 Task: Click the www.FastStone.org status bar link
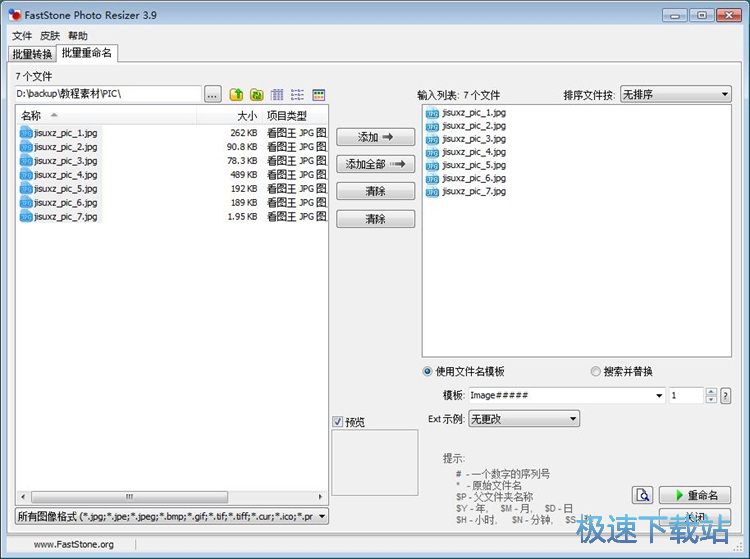(x=74, y=544)
